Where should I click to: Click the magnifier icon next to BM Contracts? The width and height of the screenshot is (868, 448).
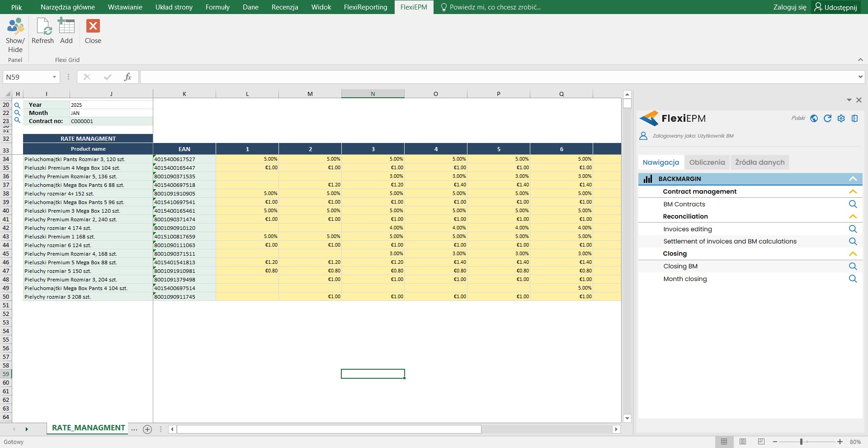853,204
